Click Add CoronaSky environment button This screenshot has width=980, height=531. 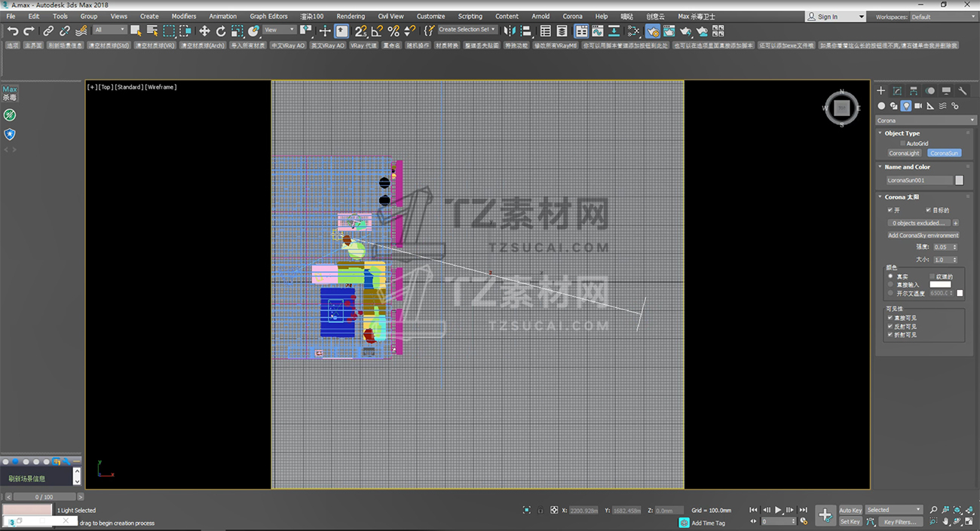tap(923, 236)
